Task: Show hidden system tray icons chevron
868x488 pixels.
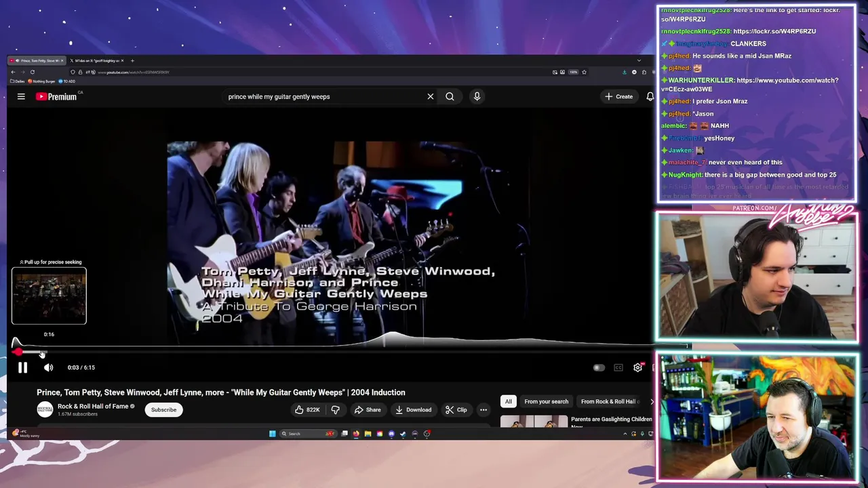Action: [x=625, y=434]
